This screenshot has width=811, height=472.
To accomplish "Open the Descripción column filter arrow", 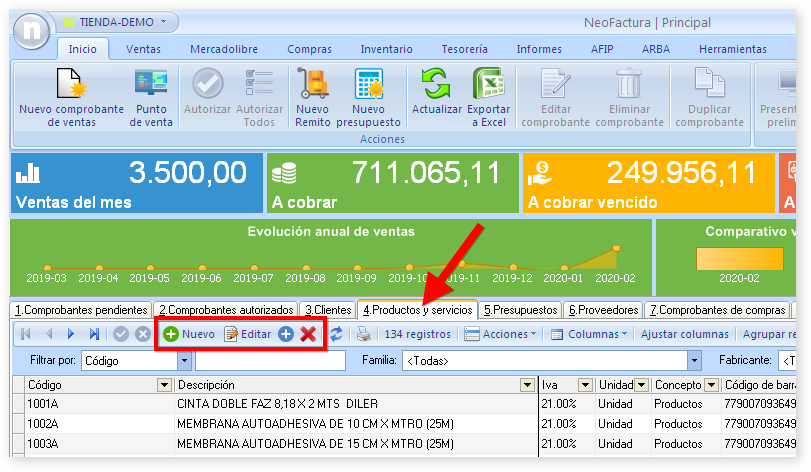I will [x=527, y=385].
